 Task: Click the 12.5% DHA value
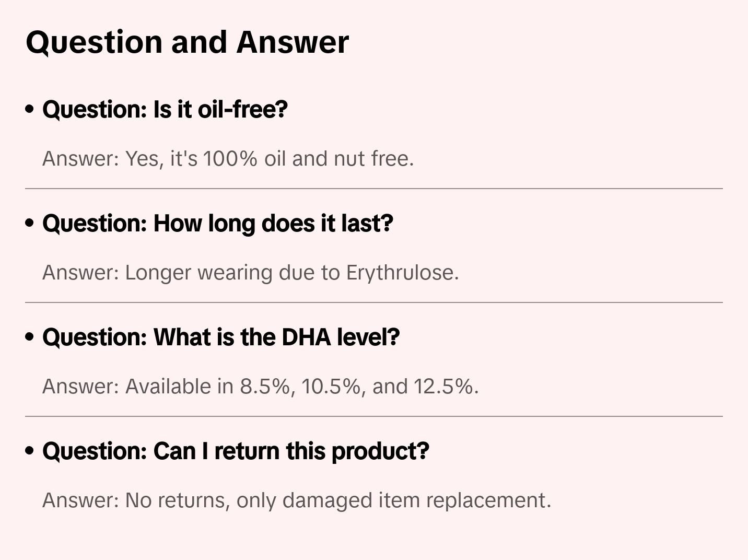pyautogui.click(x=445, y=387)
